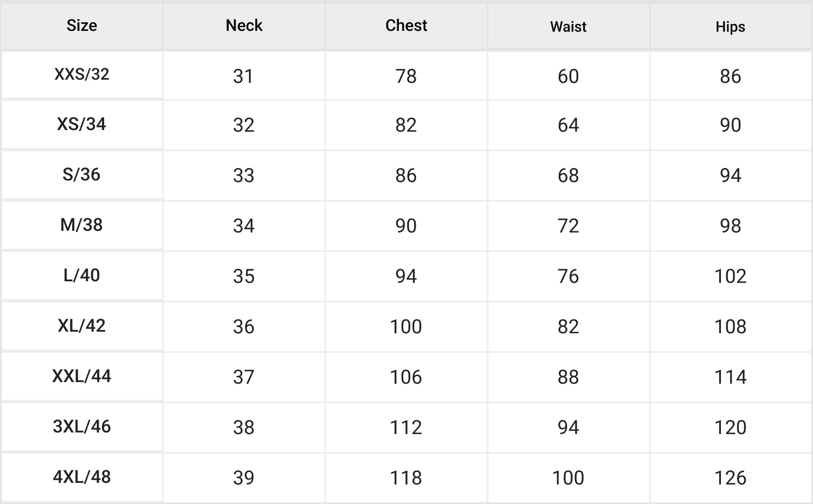
Task: Click the Size column header
Action: (x=82, y=25)
